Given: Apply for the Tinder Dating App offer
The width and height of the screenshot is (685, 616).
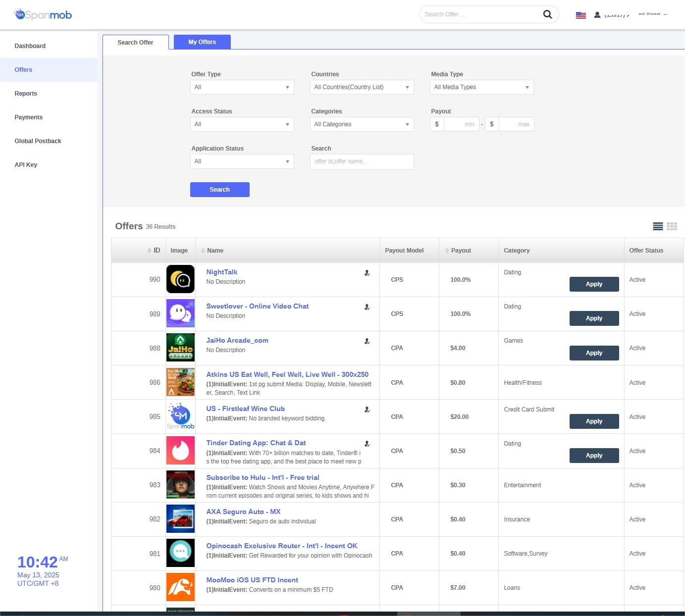Looking at the screenshot, I should 594,456.
